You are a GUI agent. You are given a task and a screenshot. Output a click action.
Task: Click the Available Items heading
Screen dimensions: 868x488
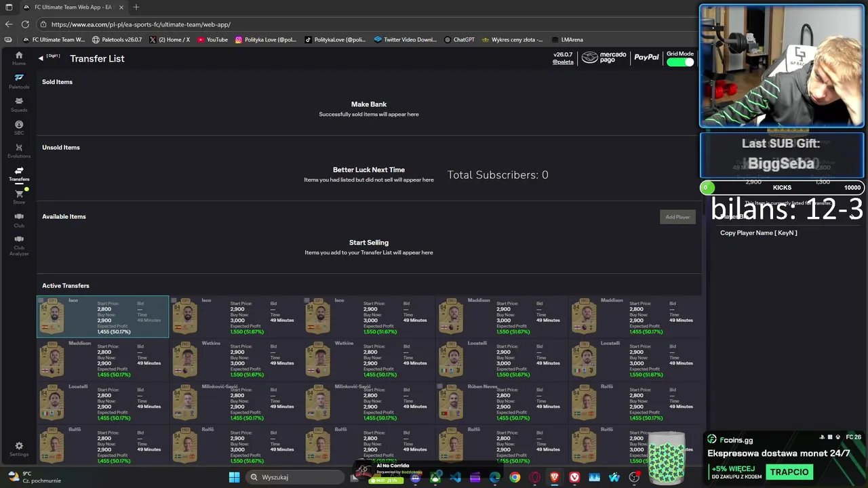[x=64, y=216]
